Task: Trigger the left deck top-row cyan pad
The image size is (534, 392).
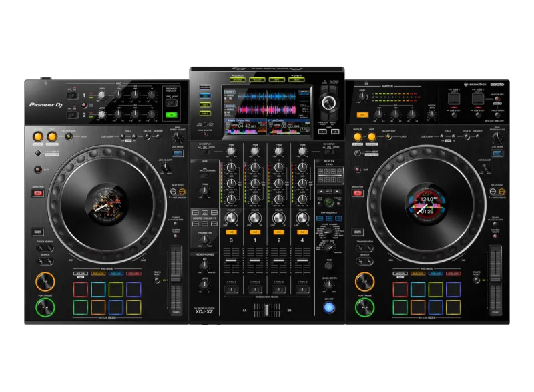Action: [98, 289]
